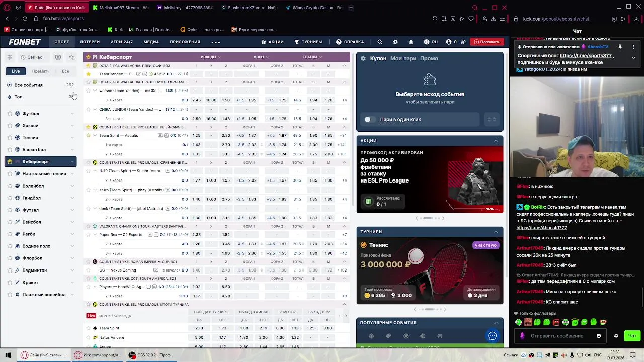Open the video broadcasts filter icon
Screen dimensions: 644x362
tap(58, 57)
